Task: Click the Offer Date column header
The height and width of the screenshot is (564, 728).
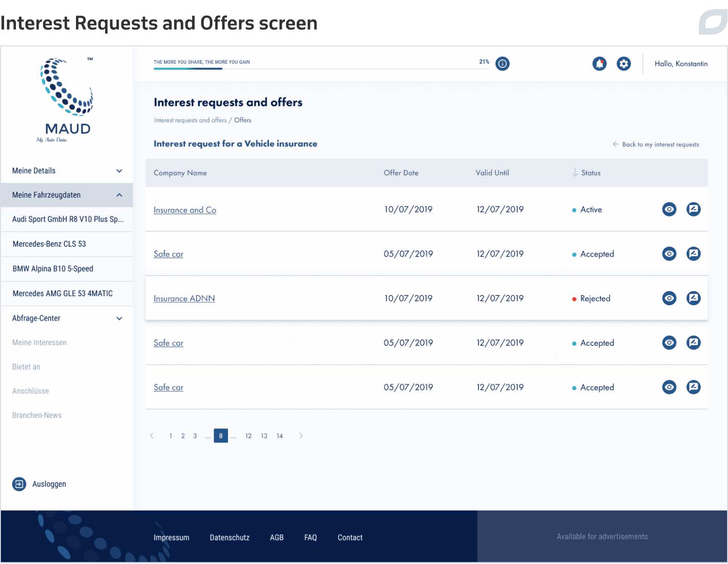Action: (x=401, y=173)
